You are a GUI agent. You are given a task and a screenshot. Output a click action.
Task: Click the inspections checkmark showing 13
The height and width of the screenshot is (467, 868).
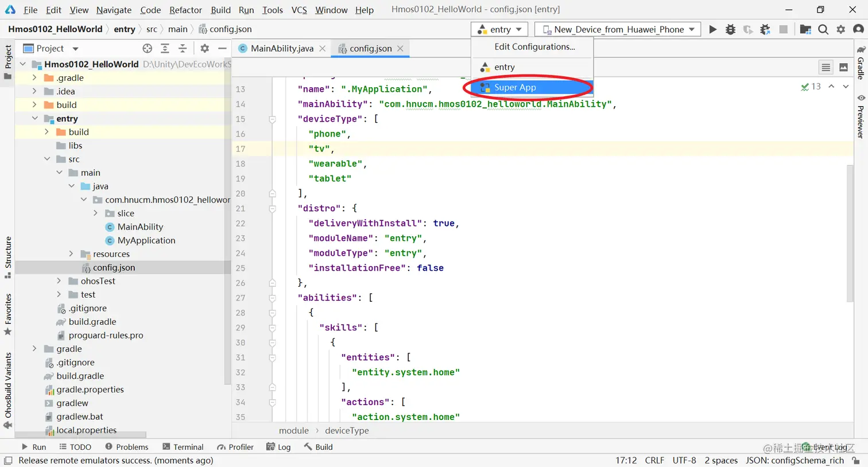pos(811,87)
